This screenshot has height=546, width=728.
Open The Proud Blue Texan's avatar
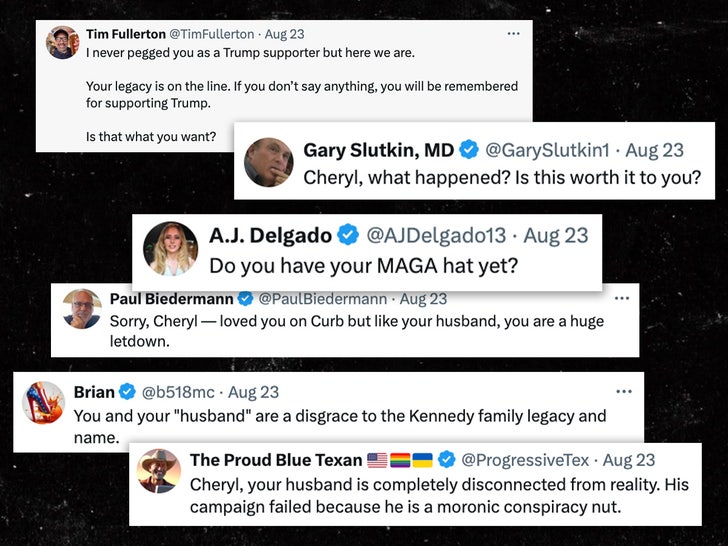pos(159,471)
